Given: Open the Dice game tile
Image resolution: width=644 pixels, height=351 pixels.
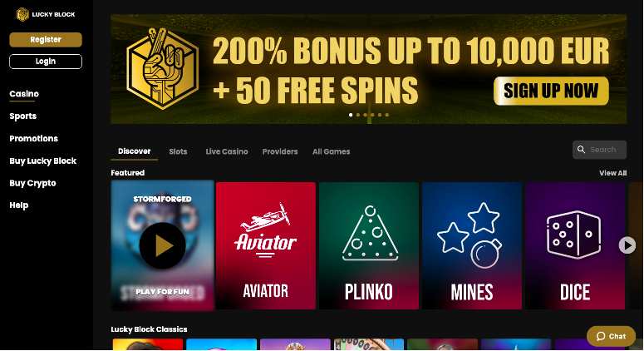Looking at the screenshot, I should pos(575,245).
